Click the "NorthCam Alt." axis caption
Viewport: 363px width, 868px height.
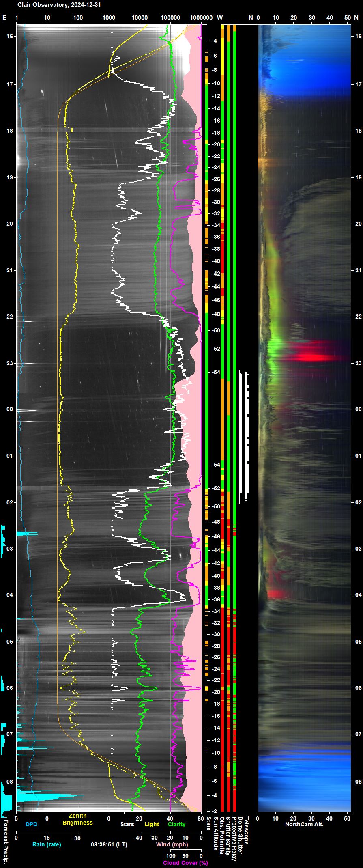tap(304, 824)
